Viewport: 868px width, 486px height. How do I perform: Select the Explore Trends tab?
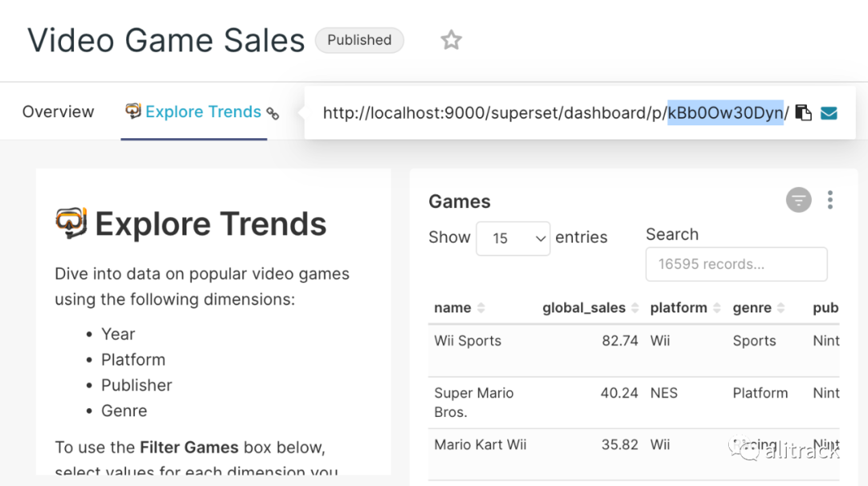pos(203,112)
